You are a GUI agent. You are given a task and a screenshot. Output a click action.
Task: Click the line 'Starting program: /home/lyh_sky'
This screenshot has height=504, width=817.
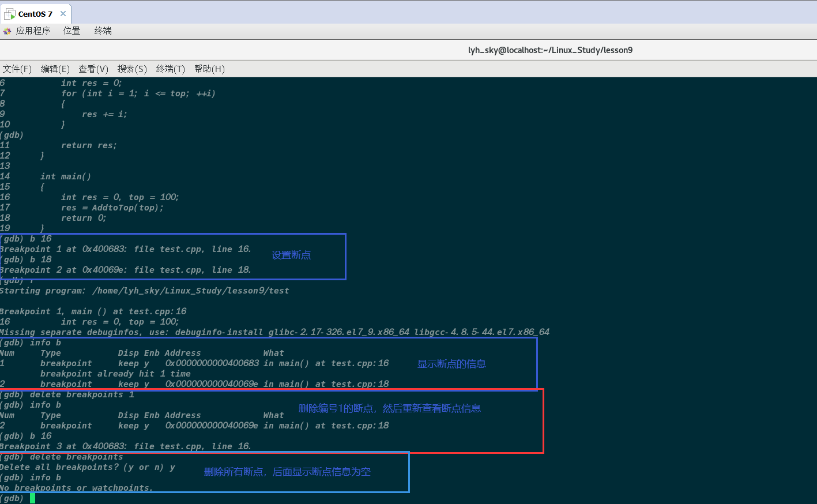click(x=145, y=291)
